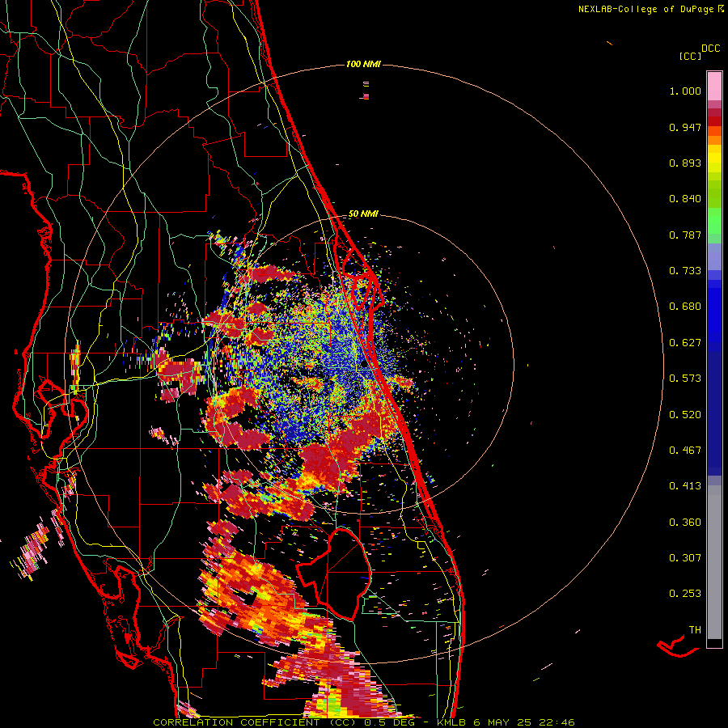Viewport: 728px width, 728px height.
Task: Click the 0.840 legend value
Action: point(685,199)
